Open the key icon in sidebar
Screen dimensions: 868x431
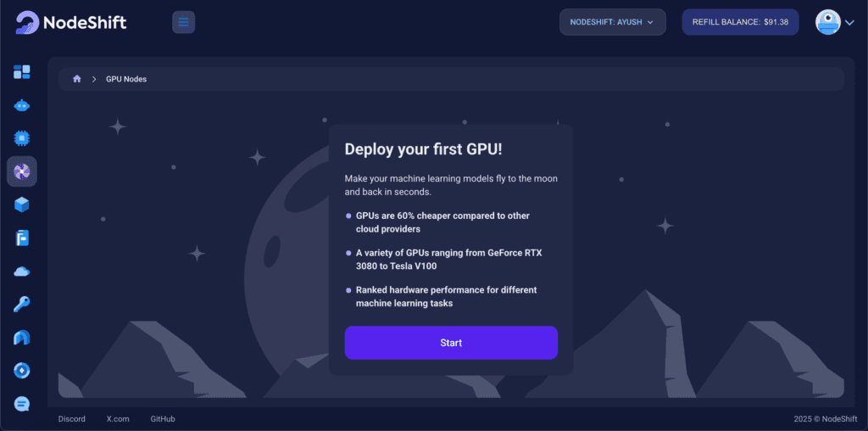pyautogui.click(x=21, y=304)
